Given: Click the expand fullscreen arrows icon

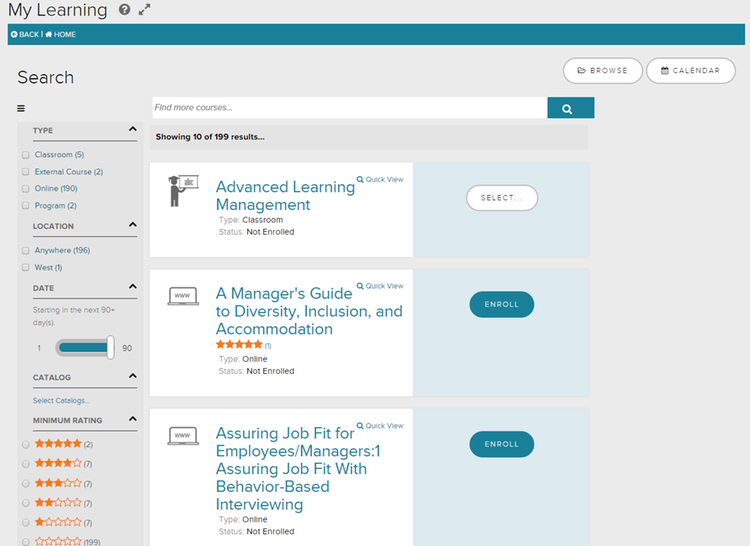Looking at the screenshot, I should pyautogui.click(x=145, y=10).
